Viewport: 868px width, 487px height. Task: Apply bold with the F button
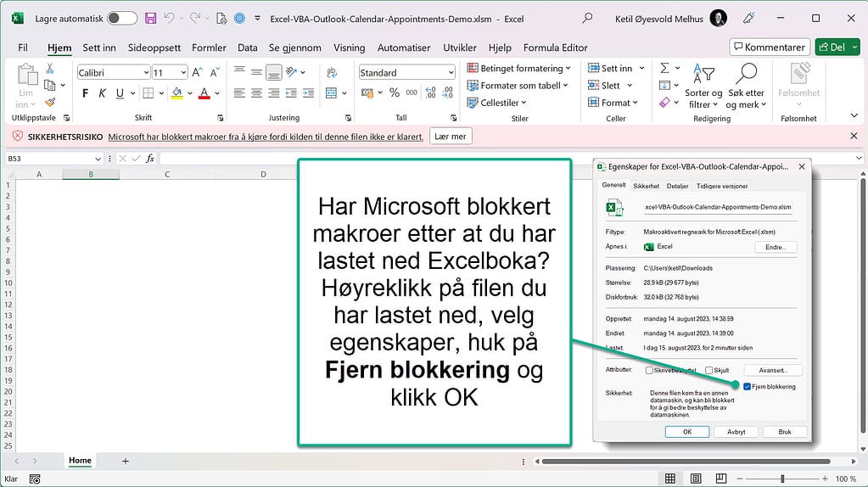pos(85,93)
